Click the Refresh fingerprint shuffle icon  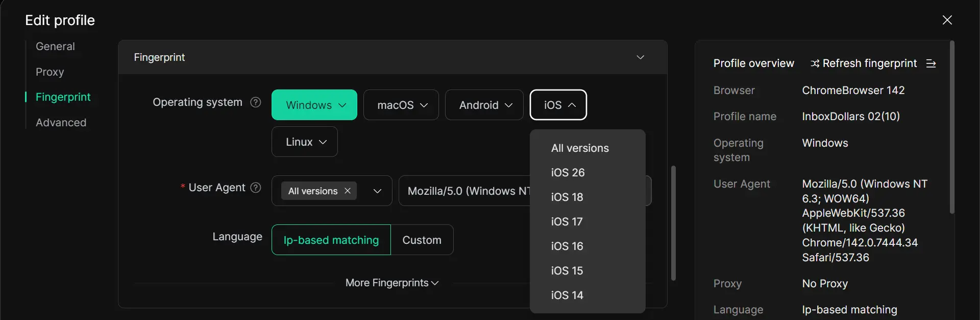(815, 63)
